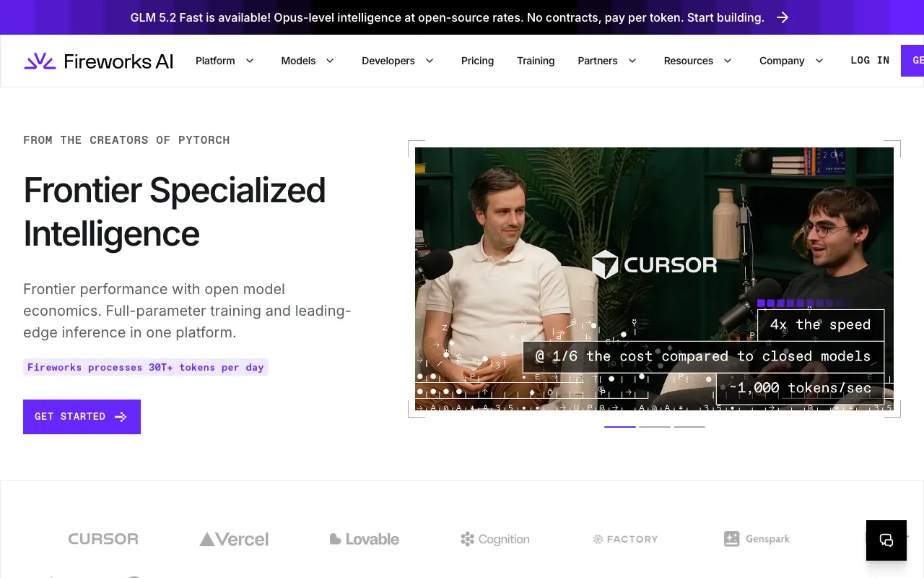Viewport: 924px width, 578px height.
Task: Click the Fireworks AI logo
Action: (98, 61)
